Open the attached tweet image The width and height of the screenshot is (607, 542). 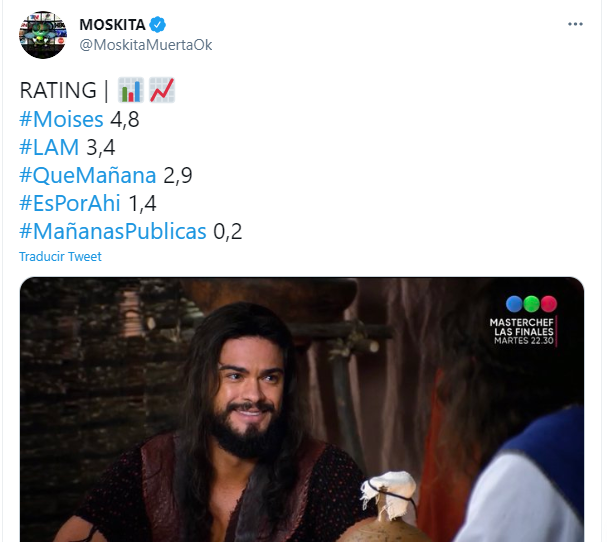tap(302, 410)
